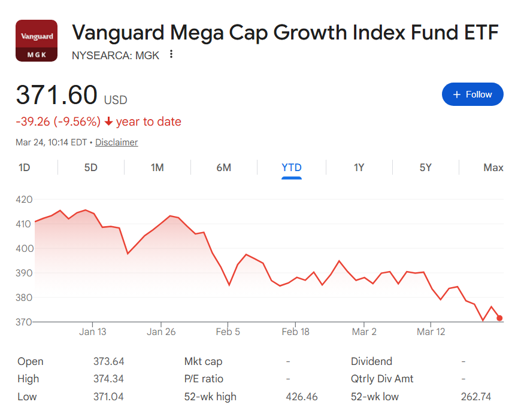Select the YTD time range tab
The image size is (515, 420).
[x=292, y=168]
